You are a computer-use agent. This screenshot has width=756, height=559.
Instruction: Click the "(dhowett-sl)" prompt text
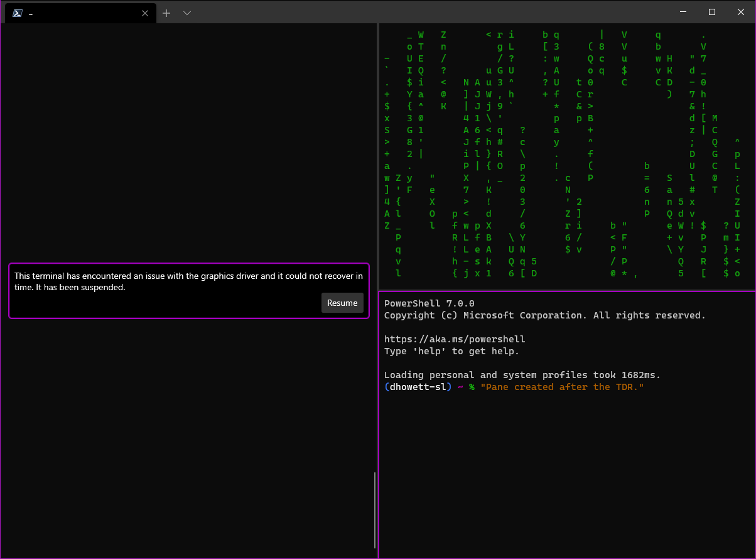pos(418,387)
